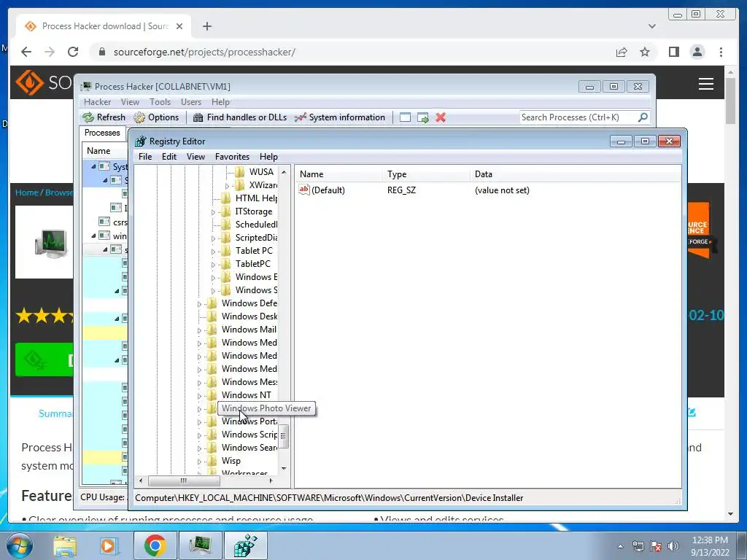The image size is (747, 560).
Task: Expand the Tablet PC registry key
Action: pyautogui.click(x=213, y=252)
